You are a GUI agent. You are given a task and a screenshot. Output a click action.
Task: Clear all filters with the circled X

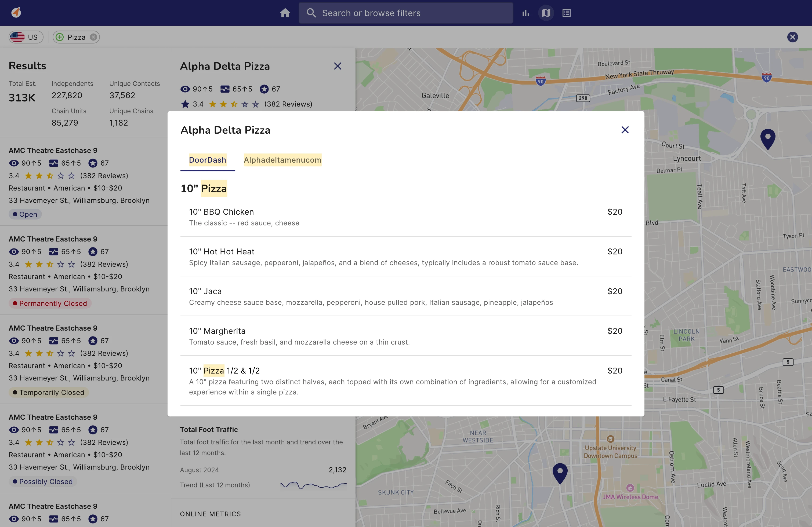[792, 37]
